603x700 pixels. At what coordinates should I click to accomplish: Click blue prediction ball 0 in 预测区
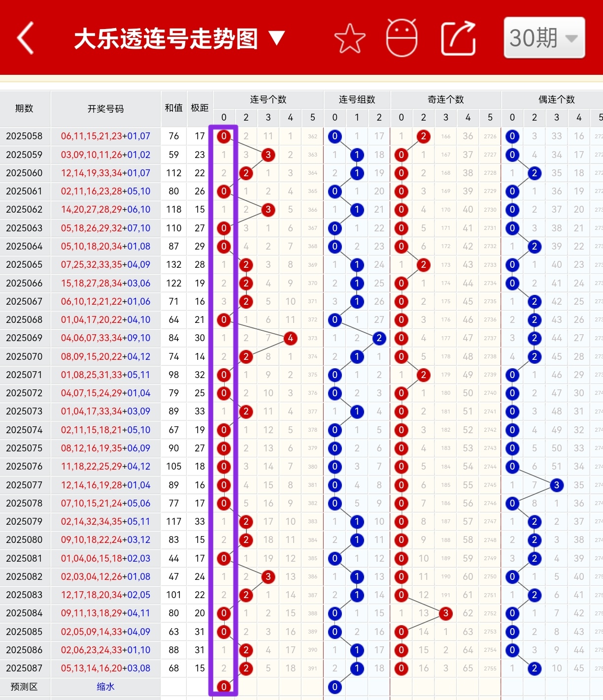(x=335, y=687)
